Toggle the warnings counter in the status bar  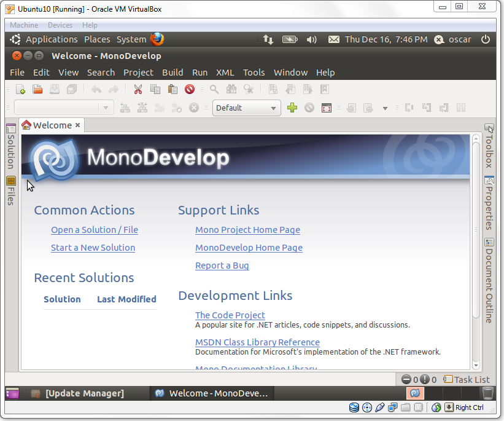click(x=424, y=379)
